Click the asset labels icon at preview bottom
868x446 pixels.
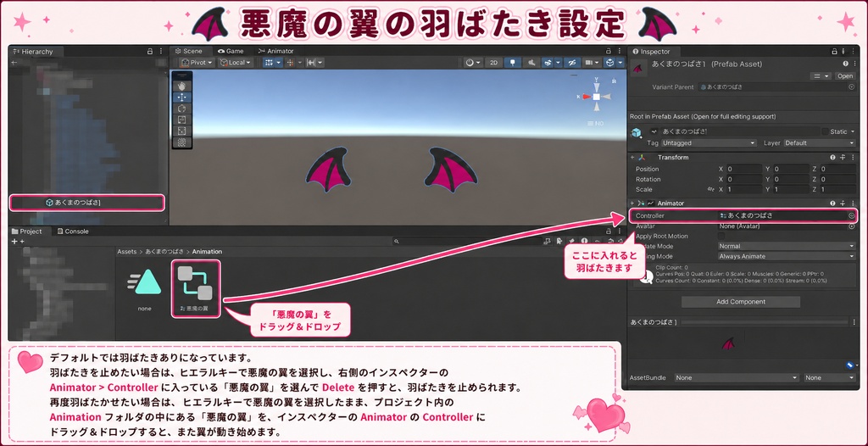coord(849,365)
